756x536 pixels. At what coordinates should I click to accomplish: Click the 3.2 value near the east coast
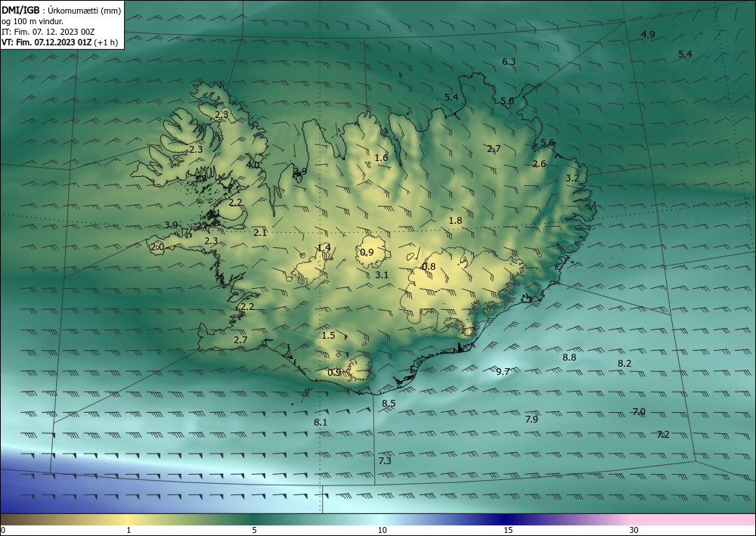[x=572, y=178]
